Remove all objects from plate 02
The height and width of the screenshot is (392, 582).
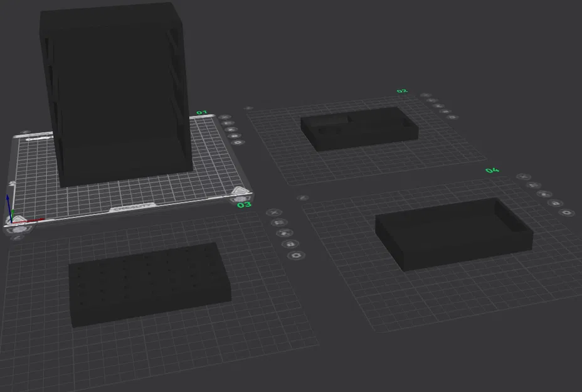[x=426, y=95]
